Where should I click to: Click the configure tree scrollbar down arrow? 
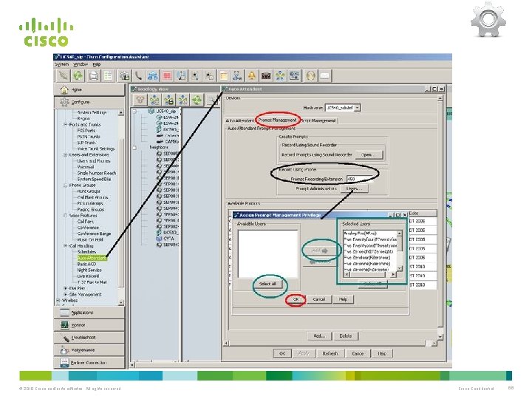121,302
